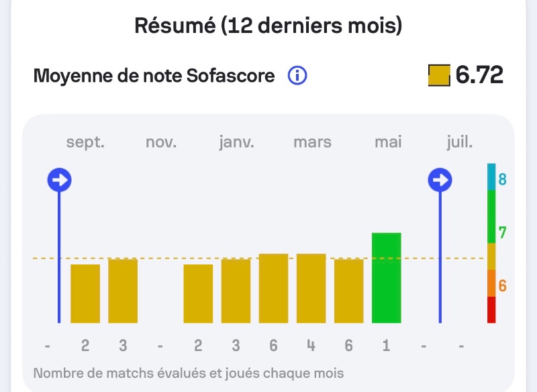
Task: Click the right blue transfer arrow icon
Action: coord(440,180)
